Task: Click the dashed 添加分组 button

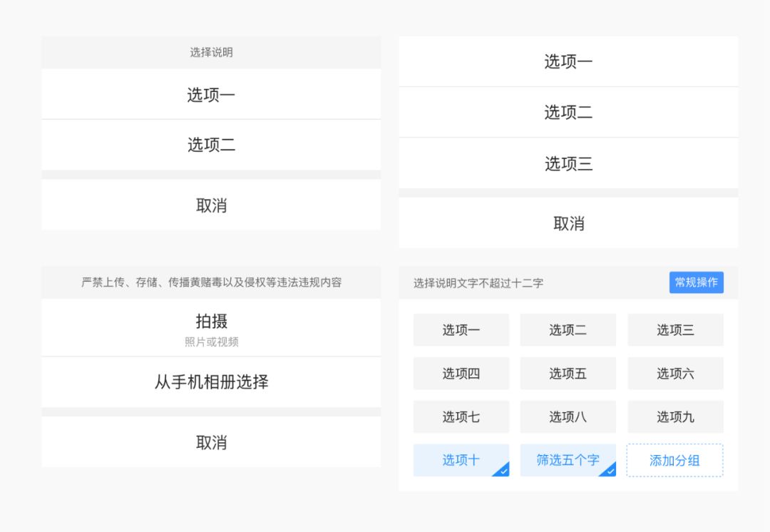Action: coord(674,460)
